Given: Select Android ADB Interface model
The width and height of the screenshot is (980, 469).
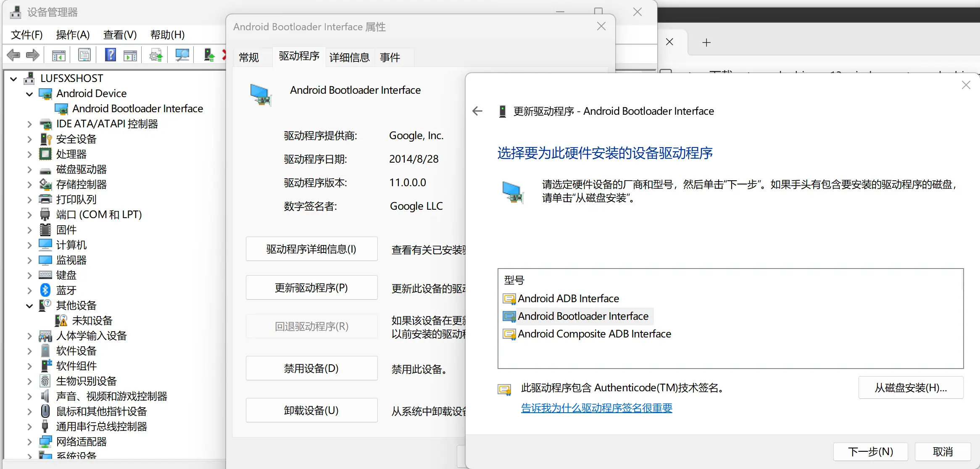Looking at the screenshot, I should pos(568,298).
